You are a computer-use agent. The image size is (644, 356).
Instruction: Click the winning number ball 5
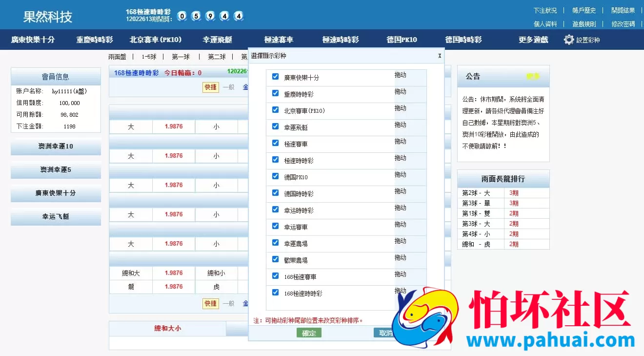196,16
